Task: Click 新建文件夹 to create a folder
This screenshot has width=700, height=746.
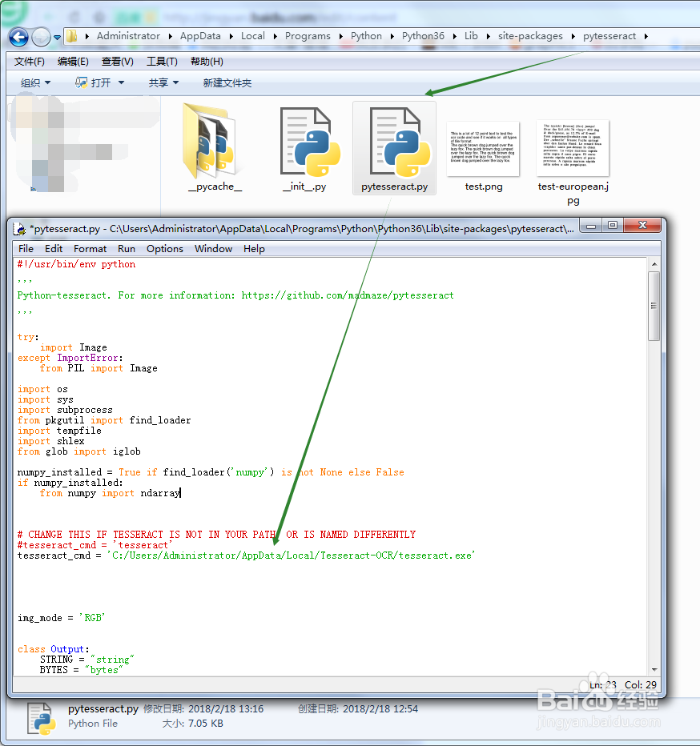Action: click(227, 82)
